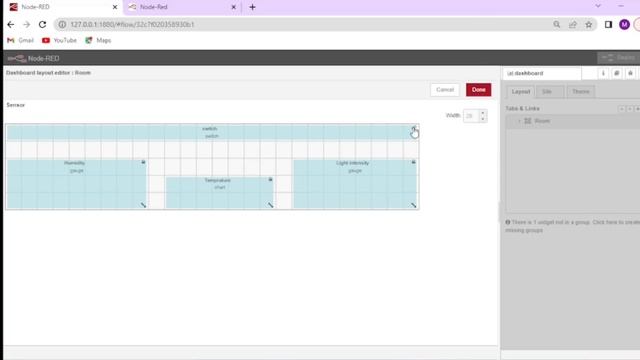Image resolution: width=640 pixels, height=360 pixels.
Task: Open the dashboard sidebar tab
Action: [x=542, y=73]
